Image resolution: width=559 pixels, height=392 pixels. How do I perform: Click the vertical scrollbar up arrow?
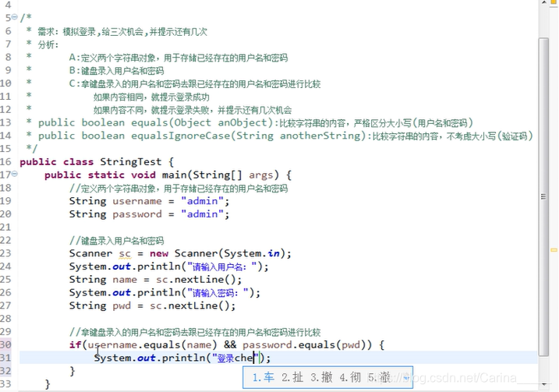543,3
